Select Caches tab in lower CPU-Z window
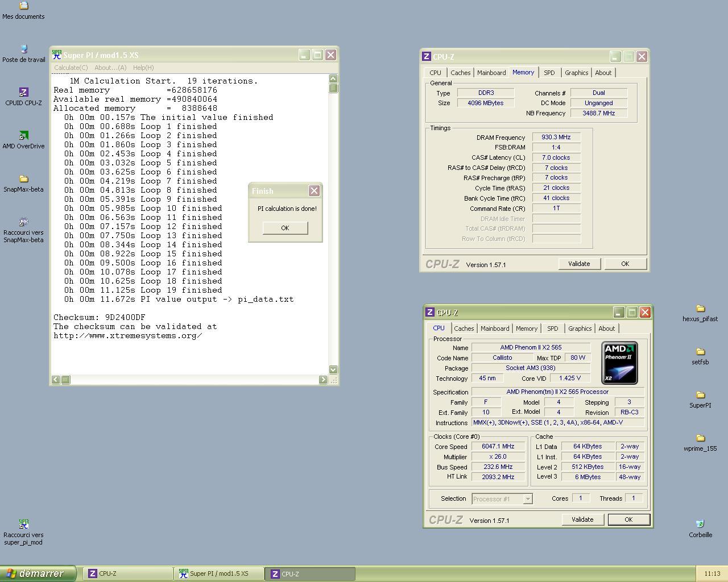This screenshot has height=582, width=728. (464, 329)
